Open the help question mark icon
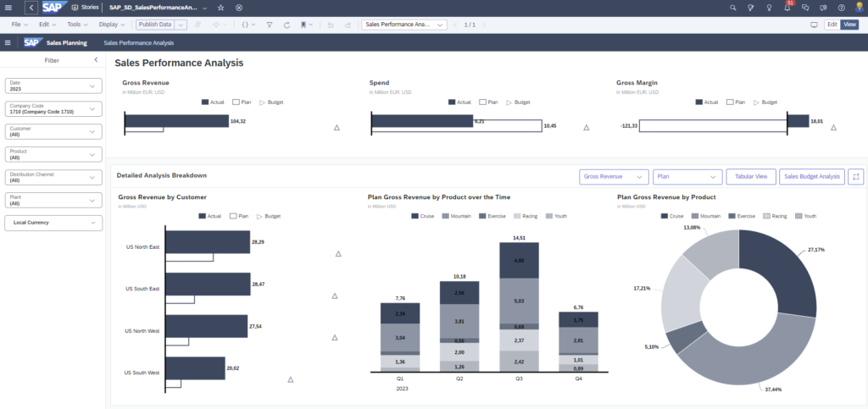 842,8
